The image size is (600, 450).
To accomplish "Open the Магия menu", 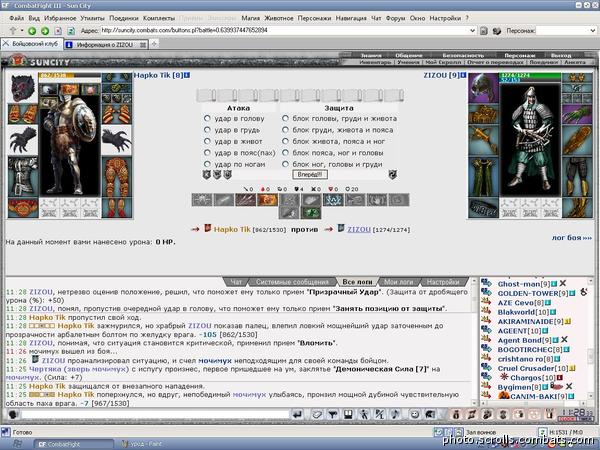I will click(251, 18).
